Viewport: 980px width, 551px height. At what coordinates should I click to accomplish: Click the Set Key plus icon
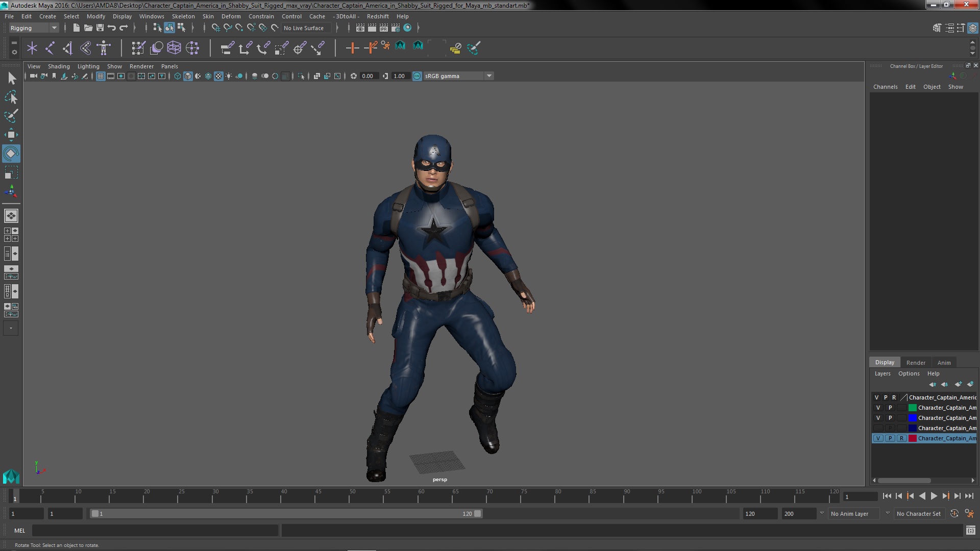click(352, 48)
